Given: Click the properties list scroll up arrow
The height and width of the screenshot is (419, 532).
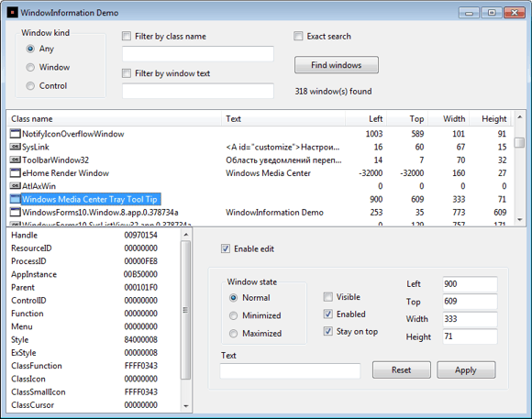Looking at the screenshot, I should coord(186,235).
